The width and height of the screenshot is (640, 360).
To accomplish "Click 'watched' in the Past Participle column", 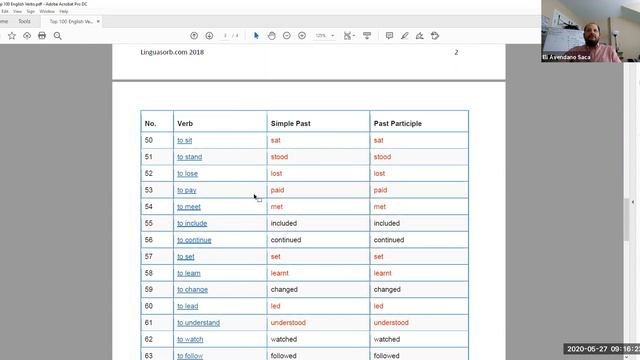I will coord(387,340).
